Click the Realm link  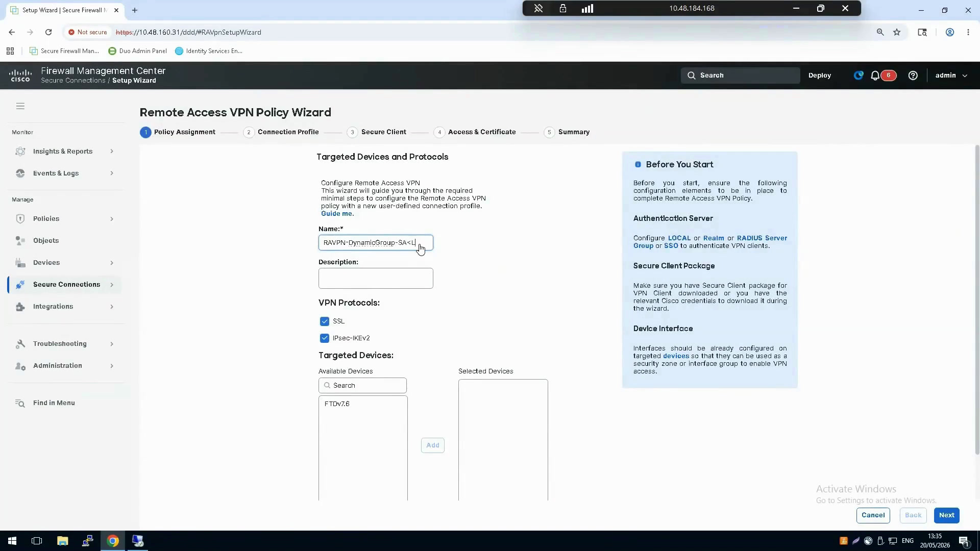pos(714,238)
